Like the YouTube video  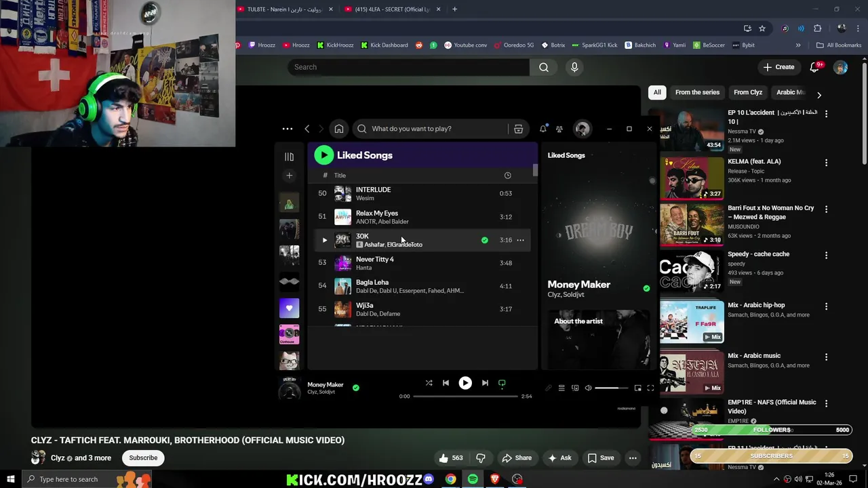pyautogui.click(x=451, y=457)
